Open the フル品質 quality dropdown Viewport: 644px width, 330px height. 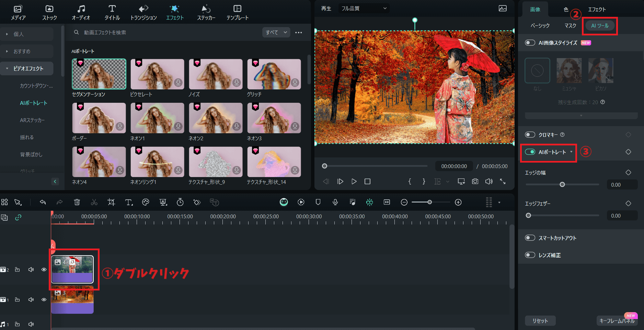[x=363, y=8]
